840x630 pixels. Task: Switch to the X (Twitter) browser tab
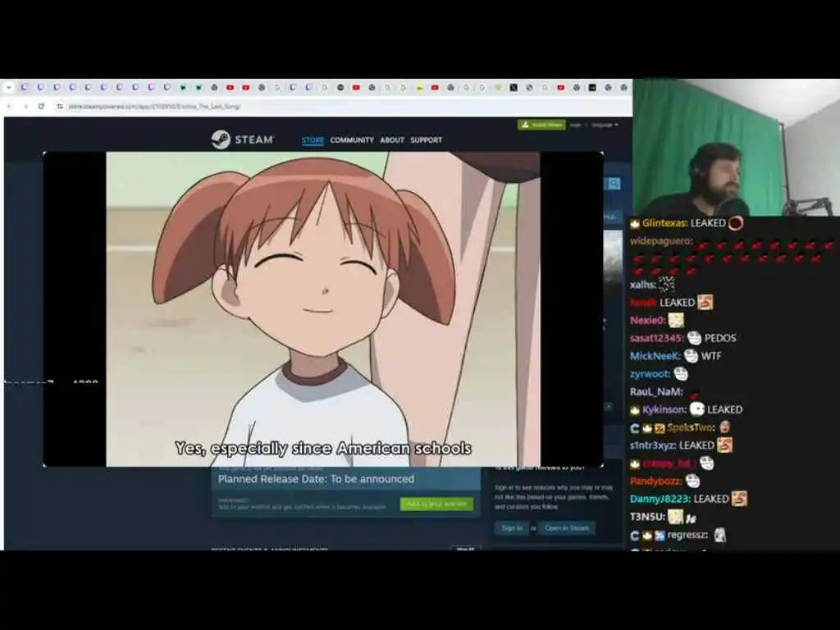pyautogui.click(x=514, y=87)
